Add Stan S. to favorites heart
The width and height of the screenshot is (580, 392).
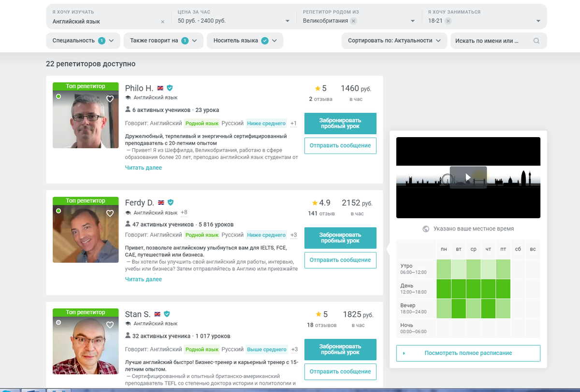click(x=110, y=324)
